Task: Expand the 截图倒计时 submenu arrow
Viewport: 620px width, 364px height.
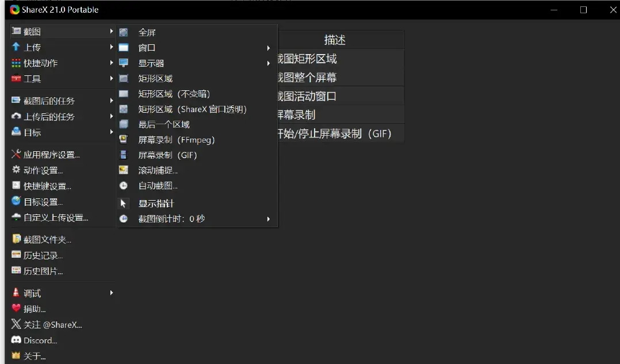Action: [x=269, y=219]
